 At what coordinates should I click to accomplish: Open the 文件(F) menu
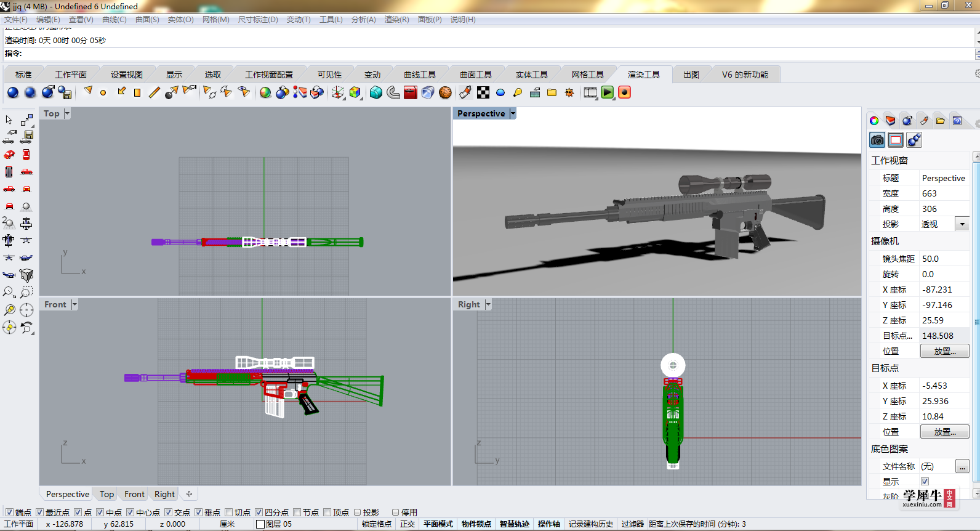click(x=16, y=20)
